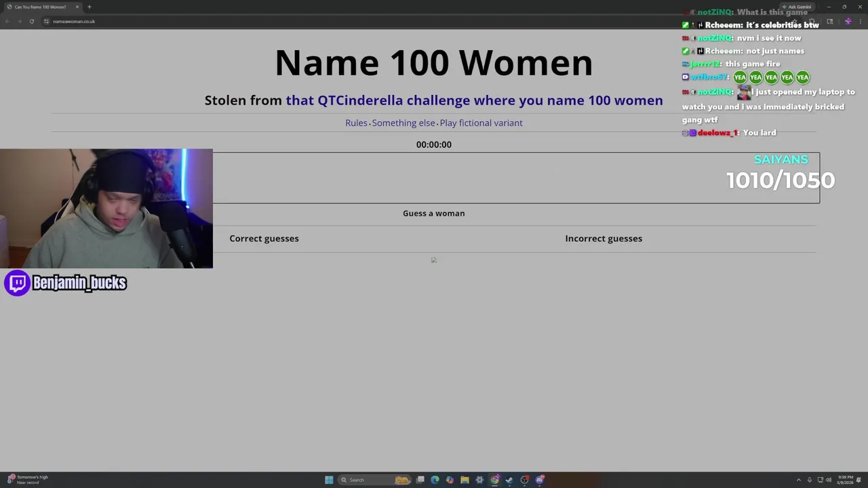Click the 00:00:00 timer text
The image size is (868, 488).
(x=434, y=144)
